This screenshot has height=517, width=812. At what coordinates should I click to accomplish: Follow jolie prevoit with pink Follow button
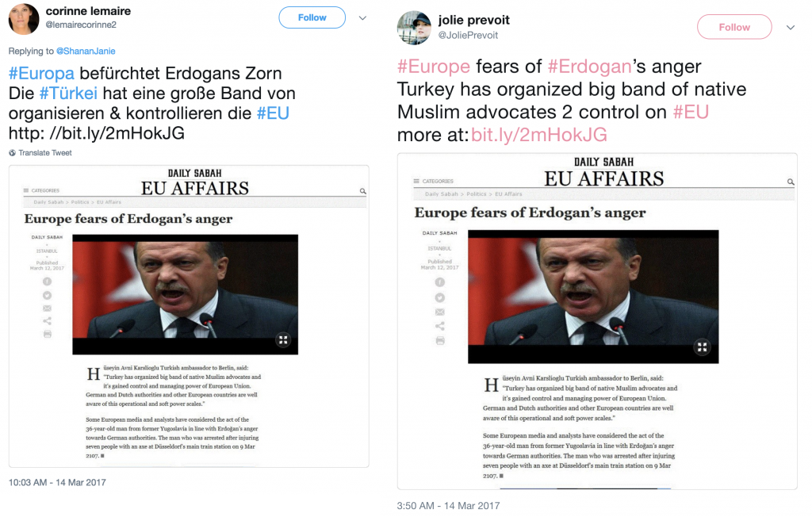(734, 27)
